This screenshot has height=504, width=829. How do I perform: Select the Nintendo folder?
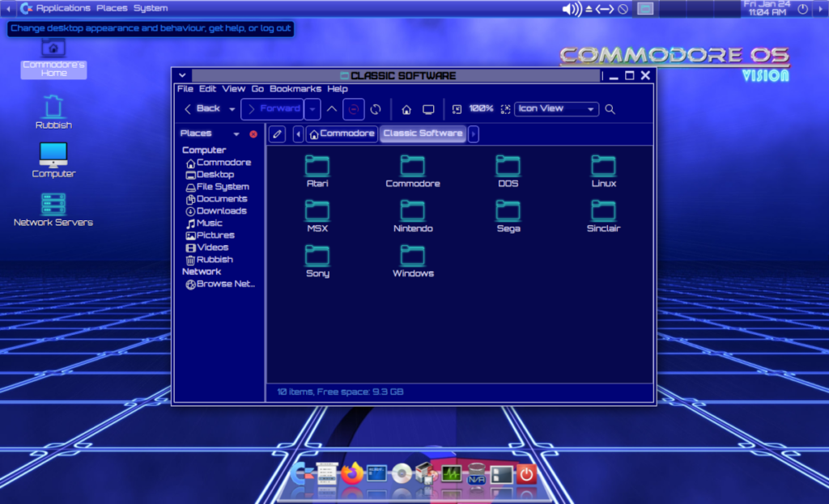tap(413, 215)
